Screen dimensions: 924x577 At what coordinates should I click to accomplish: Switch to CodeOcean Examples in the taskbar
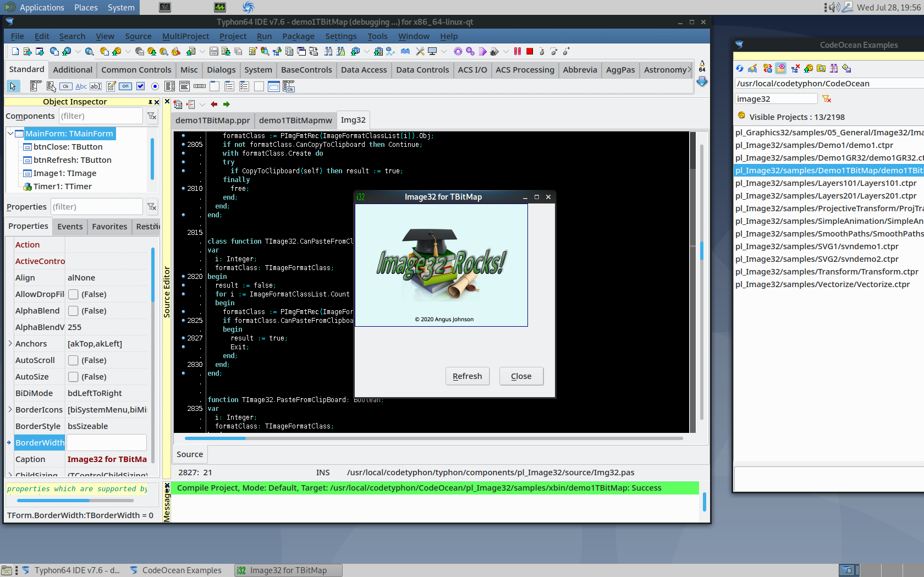(177, 570)
